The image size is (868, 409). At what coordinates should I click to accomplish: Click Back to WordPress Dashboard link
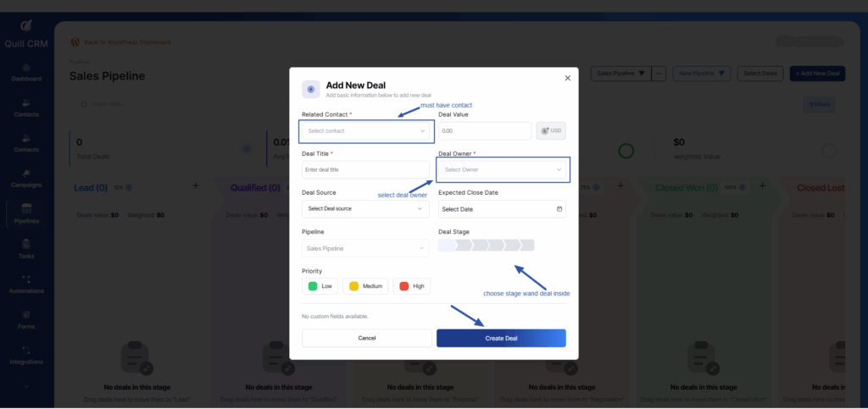point(125,41)
